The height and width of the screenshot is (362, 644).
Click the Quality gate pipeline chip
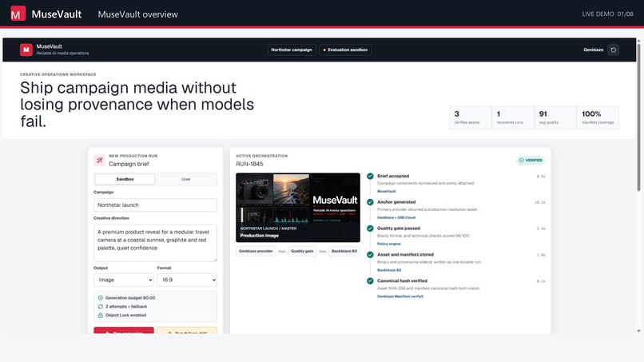pyautogui.click(x=302, y=251)
